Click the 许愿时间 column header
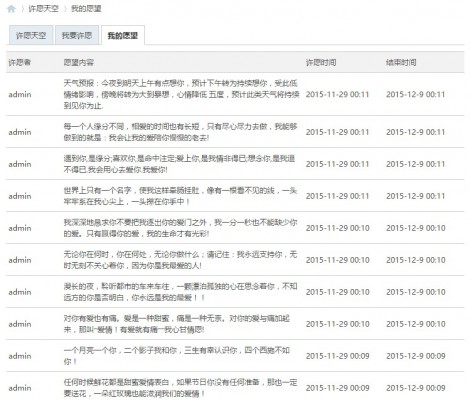This screenshot has width=470, height=400. [x=321, y=62]
